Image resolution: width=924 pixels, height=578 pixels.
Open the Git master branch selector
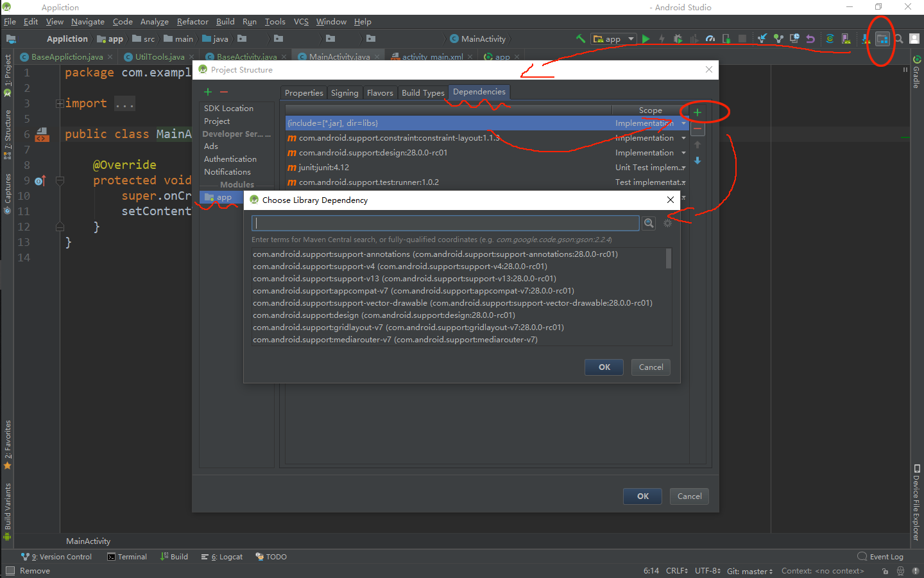(x=750, y=571)
